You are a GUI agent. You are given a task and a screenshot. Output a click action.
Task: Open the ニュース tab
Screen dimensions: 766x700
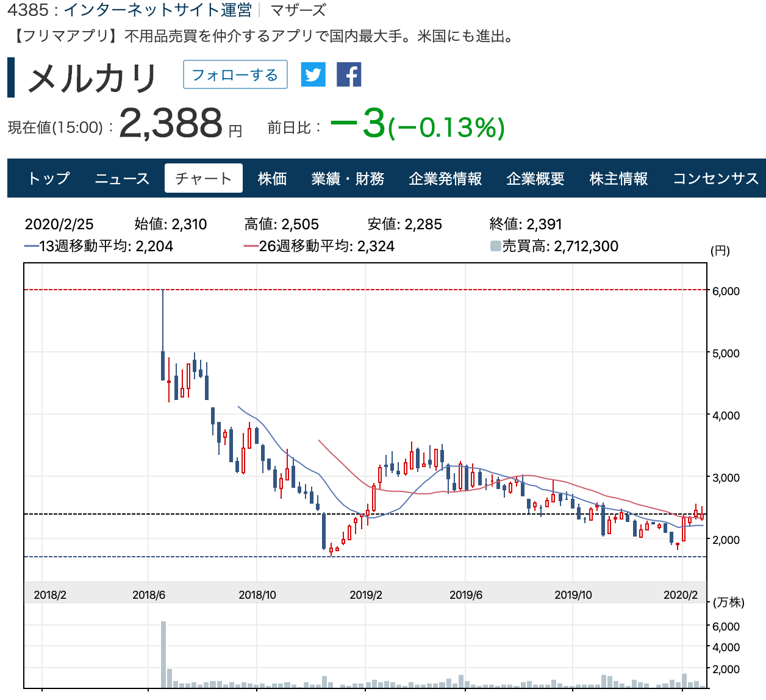tap(122, 178)
